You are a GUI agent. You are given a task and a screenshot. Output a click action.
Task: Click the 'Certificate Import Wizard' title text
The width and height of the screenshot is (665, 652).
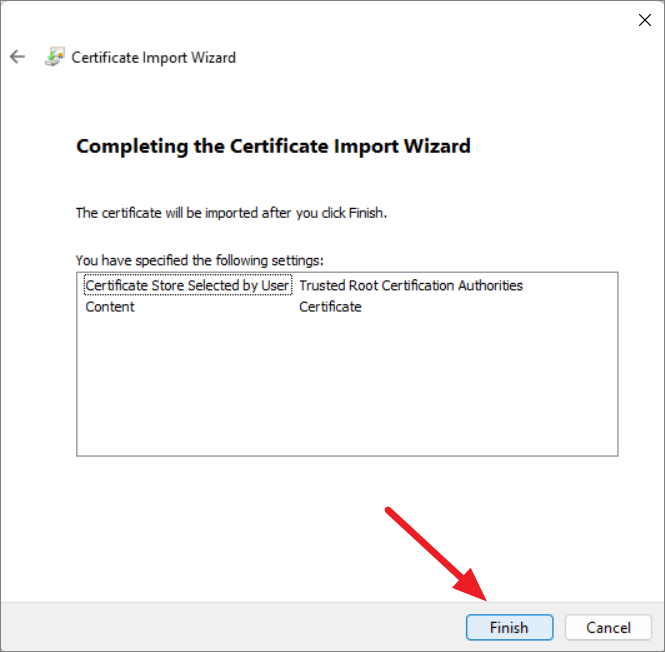[x=154, y=57]
